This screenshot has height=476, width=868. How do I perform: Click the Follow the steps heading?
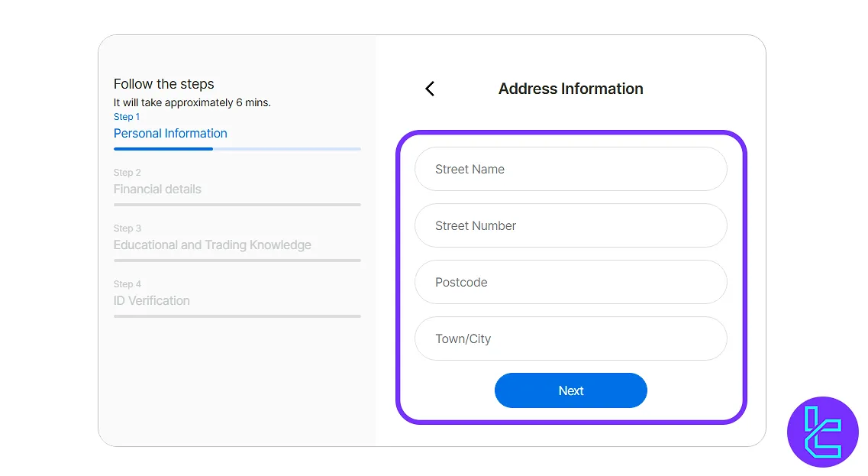pyautogui.click(x=163, y=84)
